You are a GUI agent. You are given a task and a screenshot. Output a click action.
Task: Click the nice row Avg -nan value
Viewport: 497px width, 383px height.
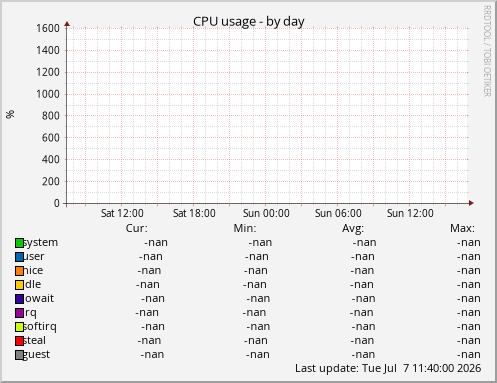tap(362, 271)
